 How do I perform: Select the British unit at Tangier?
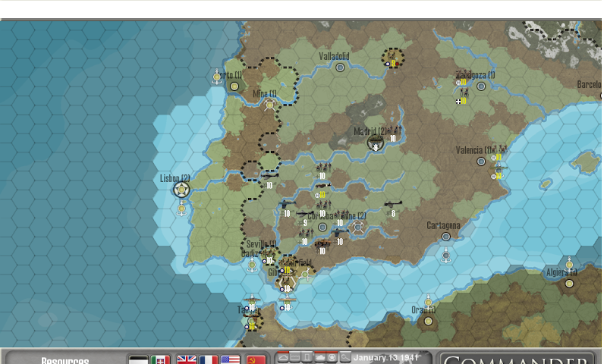pyautogui.click(x=252, y=321)
